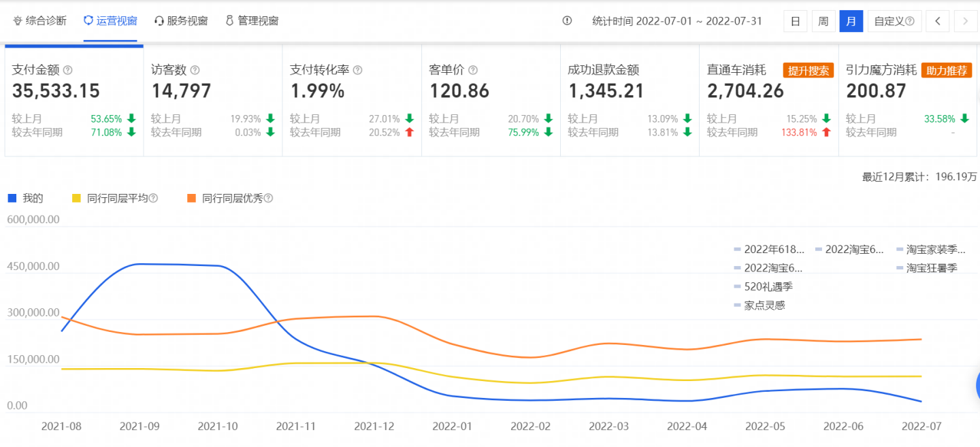
Task: Click 提升搜索 orange button
Action: point(808,70)
